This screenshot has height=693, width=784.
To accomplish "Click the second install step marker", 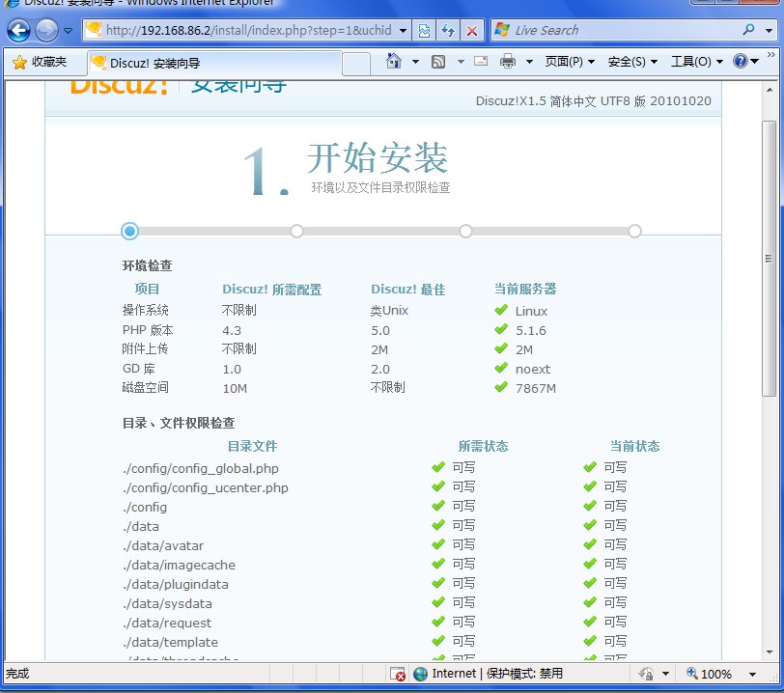I will [297, 231].
